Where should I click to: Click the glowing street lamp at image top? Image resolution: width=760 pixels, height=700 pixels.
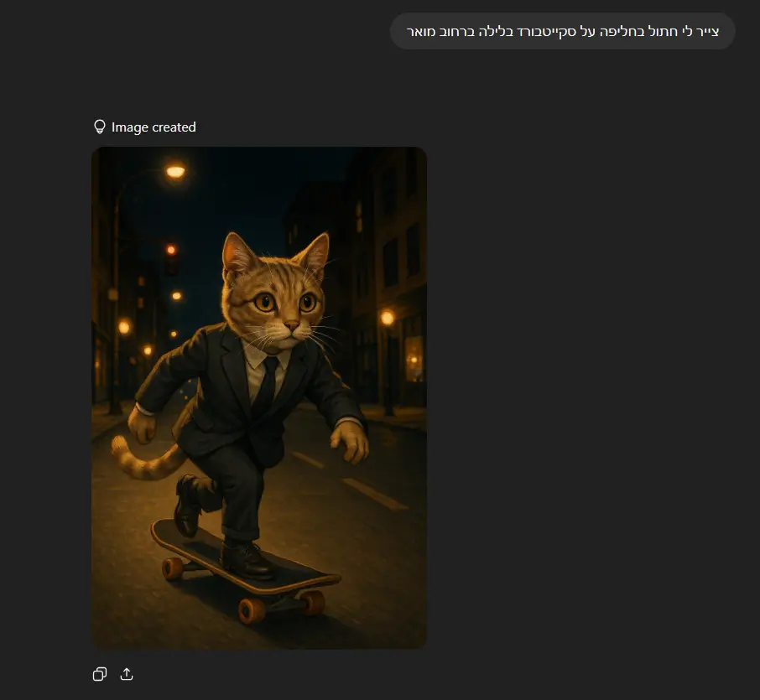pyautogui.click(x=174, y=171)
